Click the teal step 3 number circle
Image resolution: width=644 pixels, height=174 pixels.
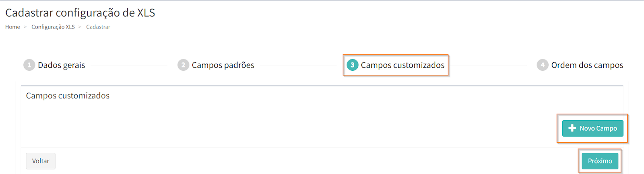coord(352,65)
